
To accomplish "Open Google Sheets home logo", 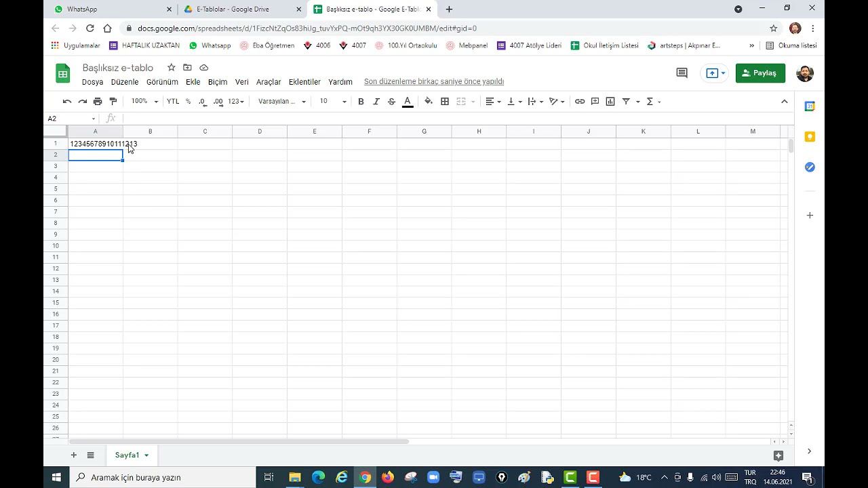I will pos(62,73).
